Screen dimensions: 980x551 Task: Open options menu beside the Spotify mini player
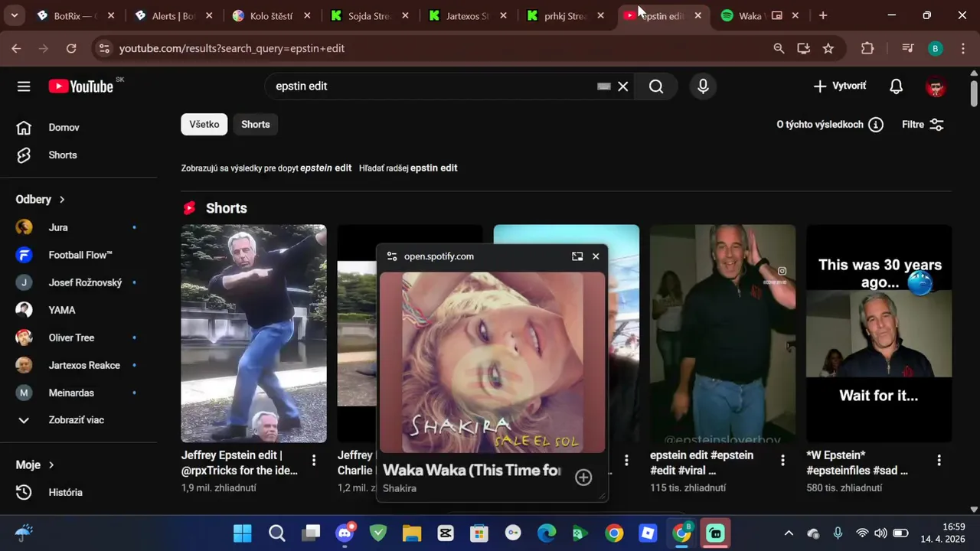pos(626,460)
